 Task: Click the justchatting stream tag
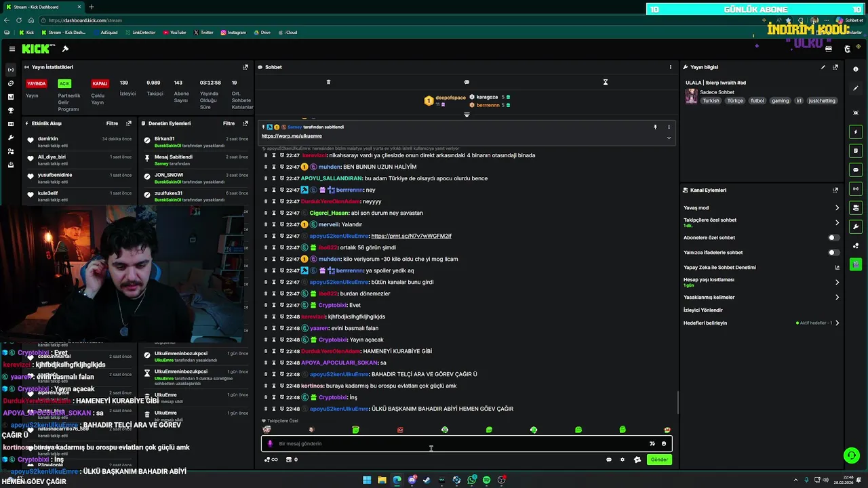[822, 101]
